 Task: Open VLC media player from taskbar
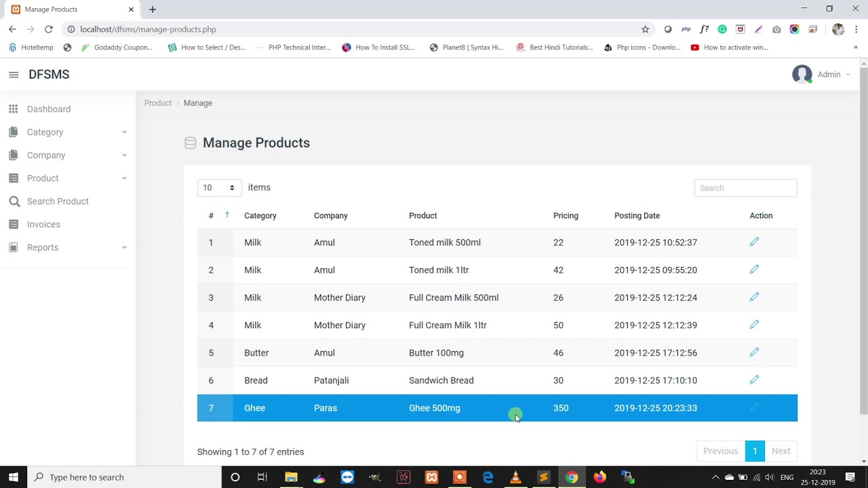(x=515, y=477)
